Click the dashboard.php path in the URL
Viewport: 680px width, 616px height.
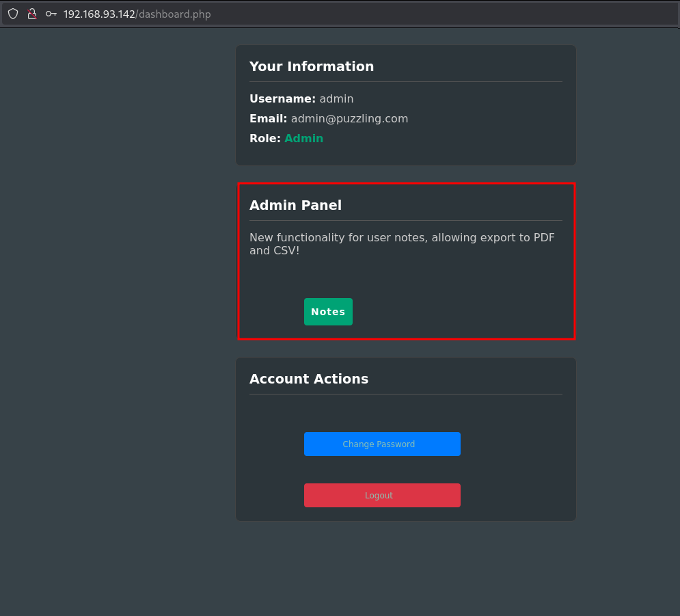click(174, 14)
